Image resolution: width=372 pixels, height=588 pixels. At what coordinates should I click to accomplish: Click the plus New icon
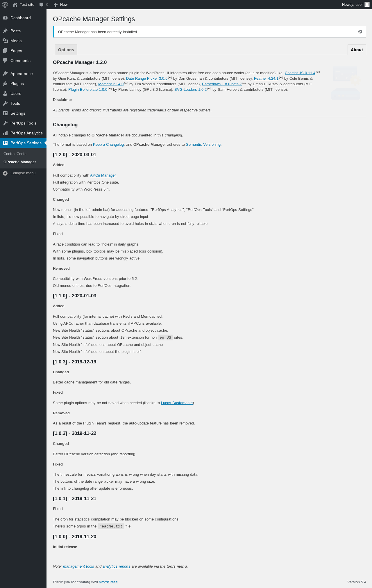(x=56, y=5)
